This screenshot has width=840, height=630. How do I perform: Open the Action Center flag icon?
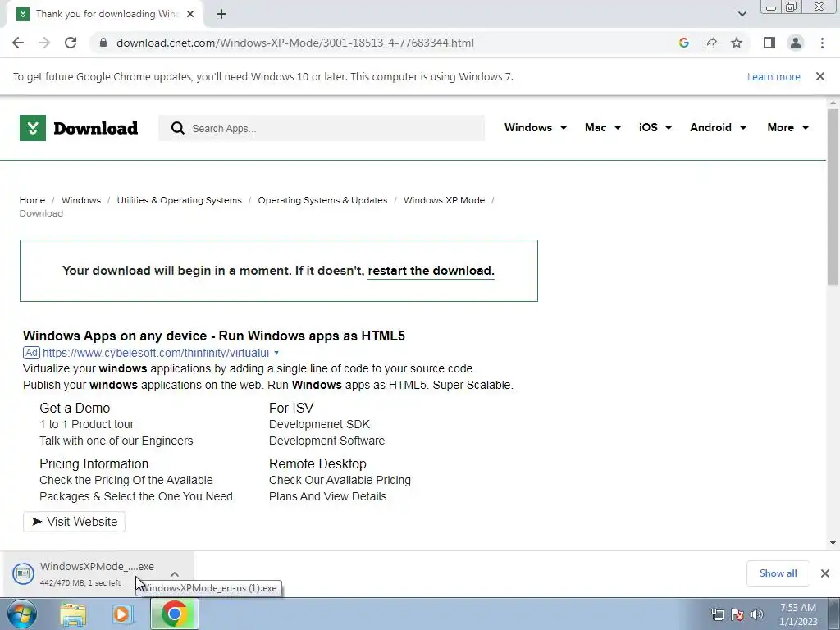point(737,614)
